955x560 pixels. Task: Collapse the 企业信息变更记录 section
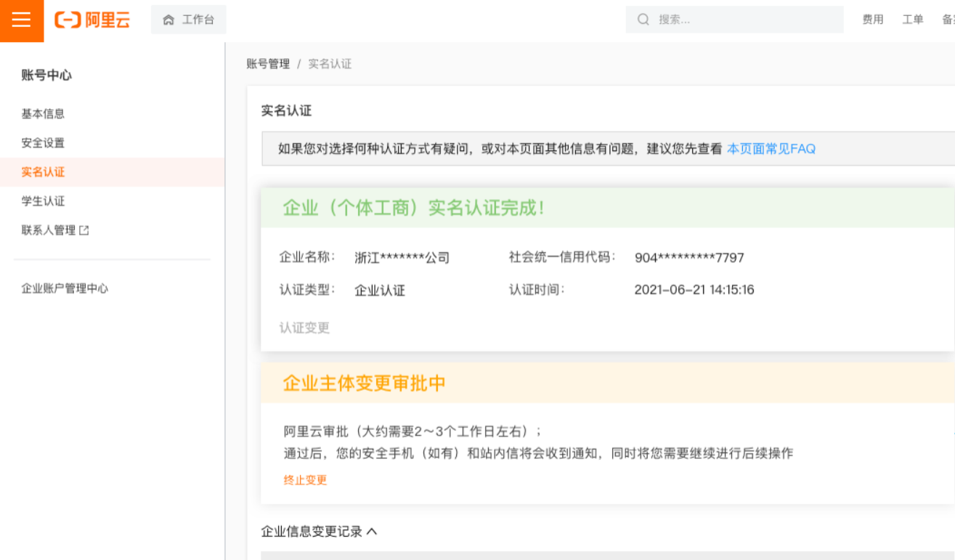tap(319, 532)
